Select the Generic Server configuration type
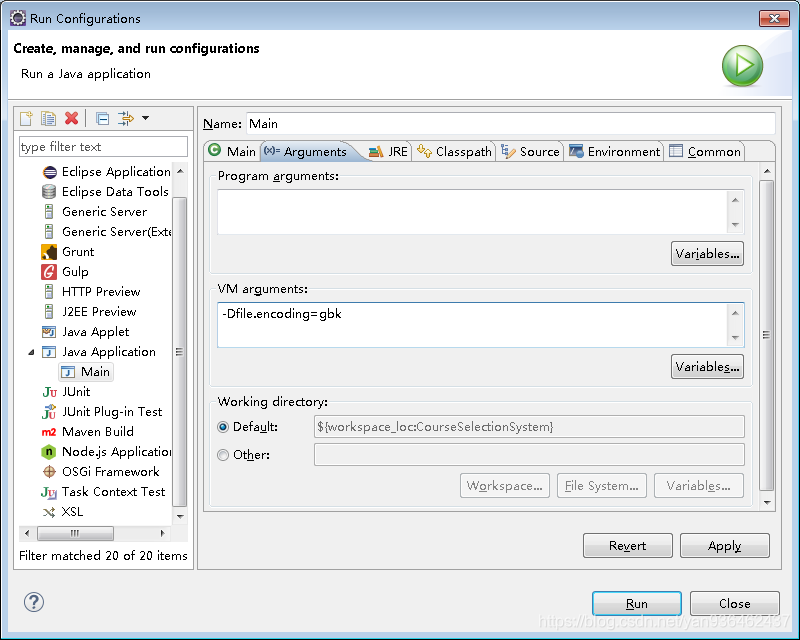Screen dimensions: 800x640 tap(104, 212)
